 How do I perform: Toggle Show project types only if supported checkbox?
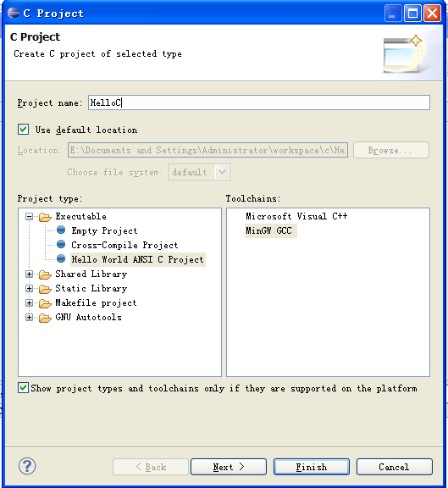coord(23,388)
